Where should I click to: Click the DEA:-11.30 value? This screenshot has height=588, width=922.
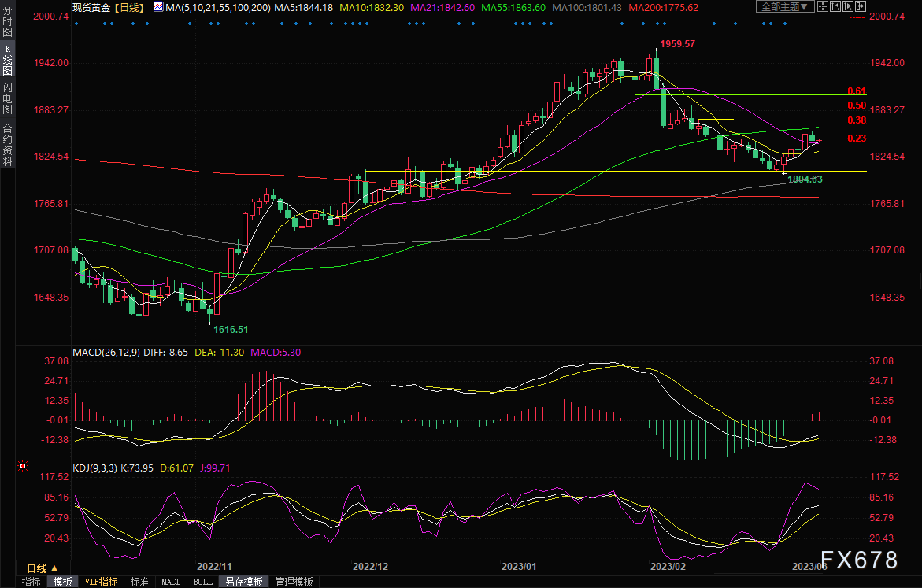(220, 352)
